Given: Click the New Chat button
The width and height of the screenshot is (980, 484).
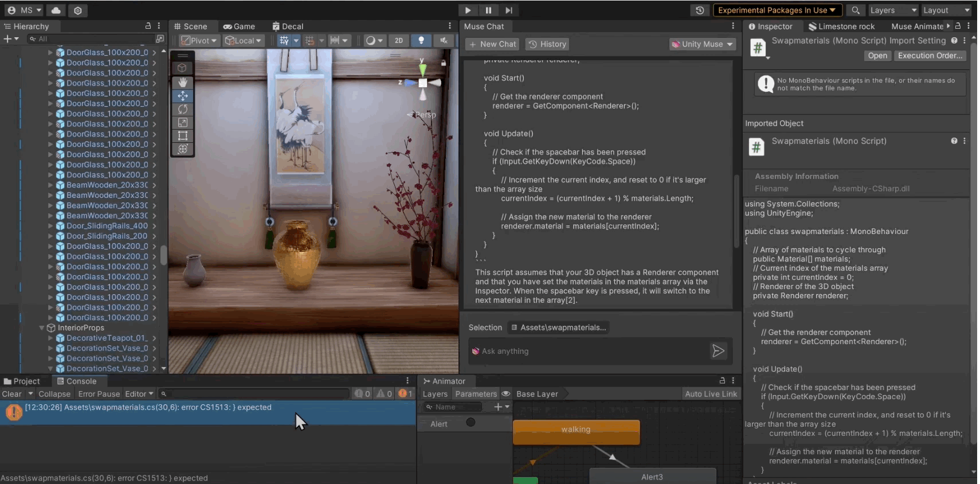Looking at the screenshot, I should [492, 44].
